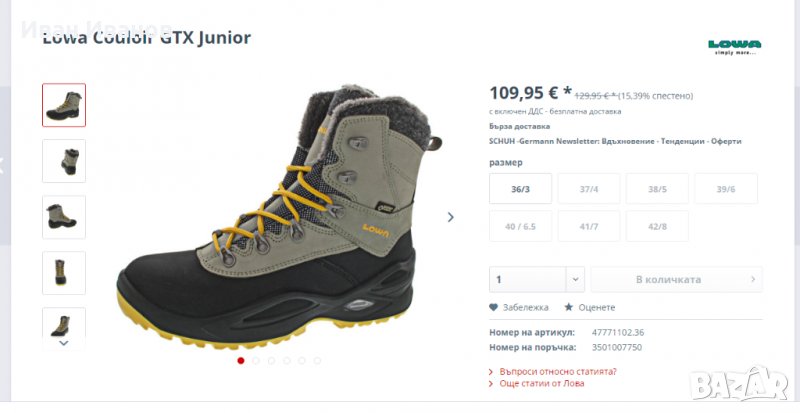This screenshot has height=413, width=800.
Task: Open the quantity dropdown arrow
Action: (575, 279)
